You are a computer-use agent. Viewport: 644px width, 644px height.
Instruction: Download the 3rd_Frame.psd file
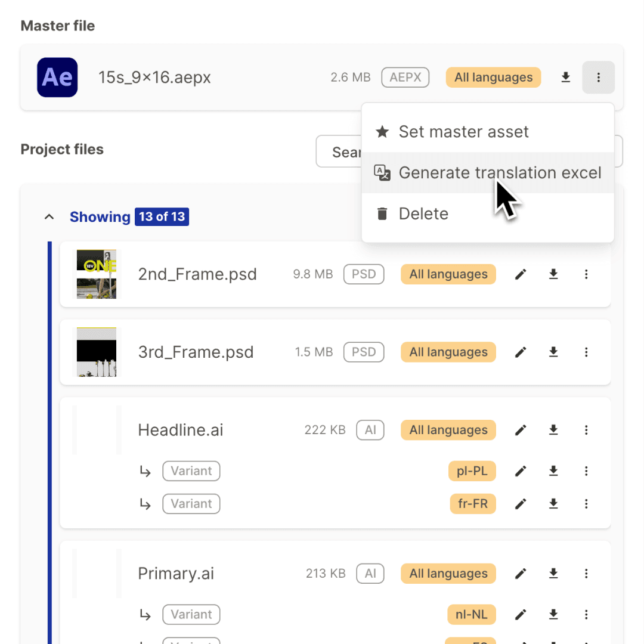(x=553, y=352)
